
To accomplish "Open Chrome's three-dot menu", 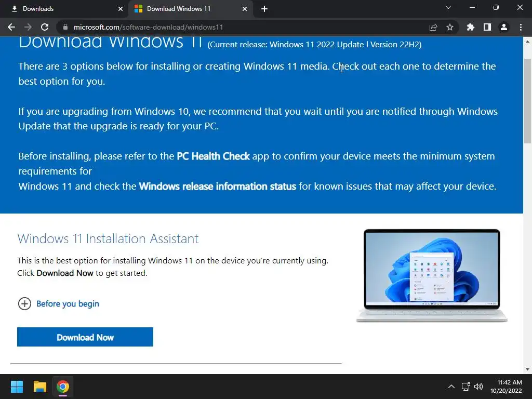I will pos(521,27).
